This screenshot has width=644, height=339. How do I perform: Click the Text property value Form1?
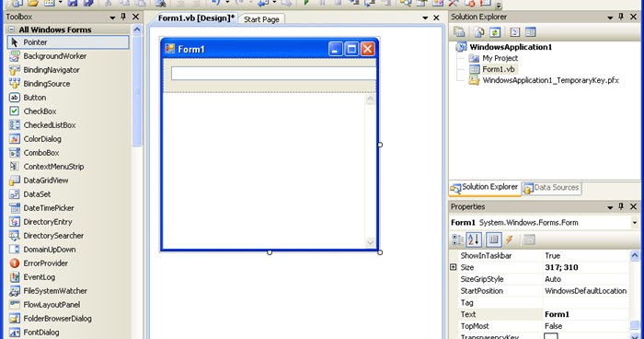(586, 314)
